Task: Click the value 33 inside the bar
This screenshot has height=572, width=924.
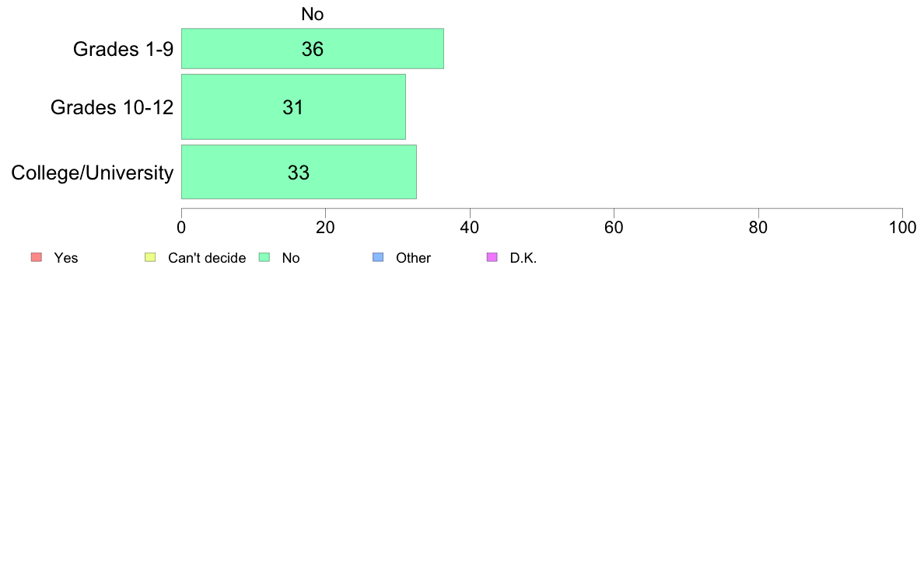Action: pos(298,173)
